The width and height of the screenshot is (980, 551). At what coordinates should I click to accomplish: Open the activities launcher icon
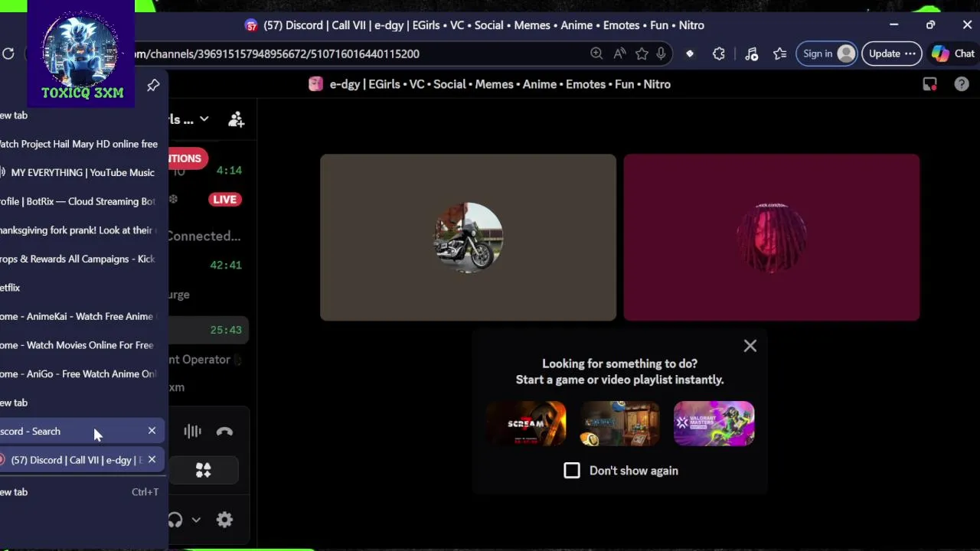click(203, 471)
